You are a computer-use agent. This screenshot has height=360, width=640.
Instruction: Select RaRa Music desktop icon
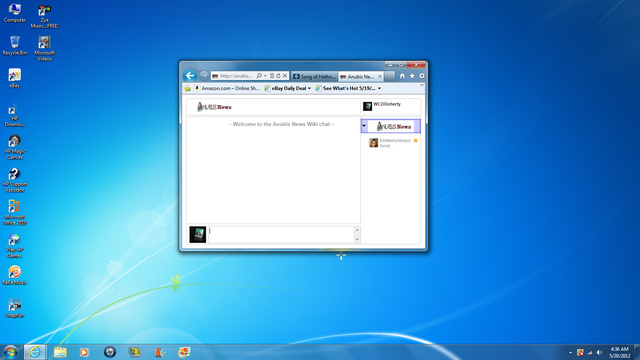(15, 275)
